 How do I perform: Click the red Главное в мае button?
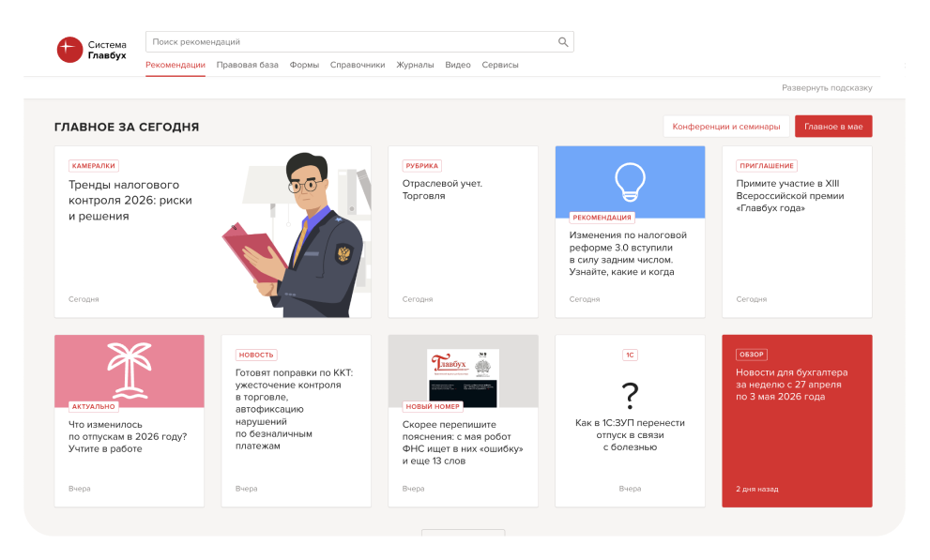[x=833, y=127]
